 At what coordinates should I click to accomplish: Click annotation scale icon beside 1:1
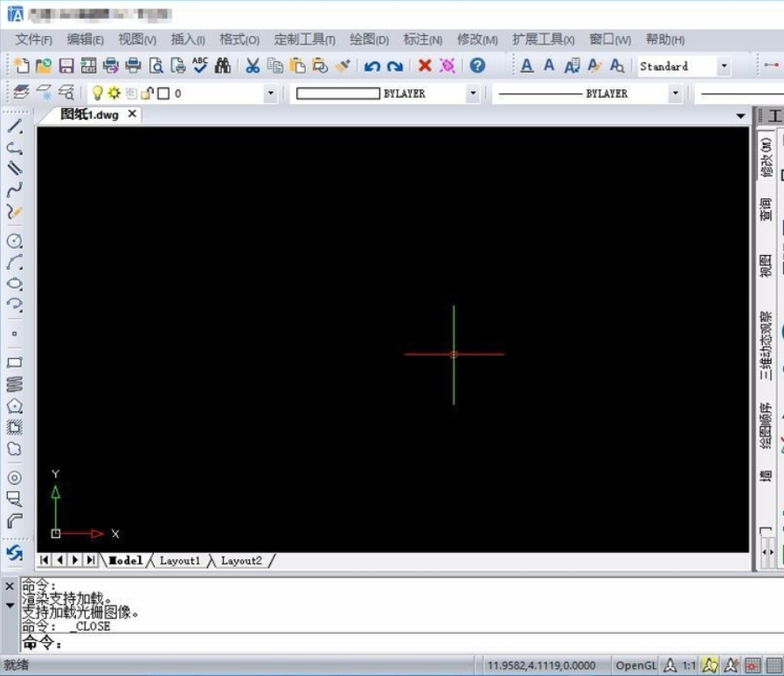point(670,666)
